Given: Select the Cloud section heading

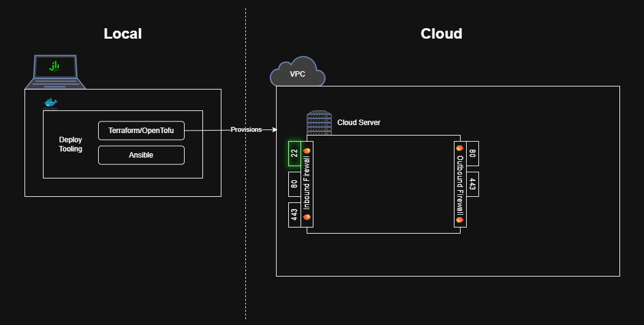Looking at the screenshot, I should pos(441,34).
